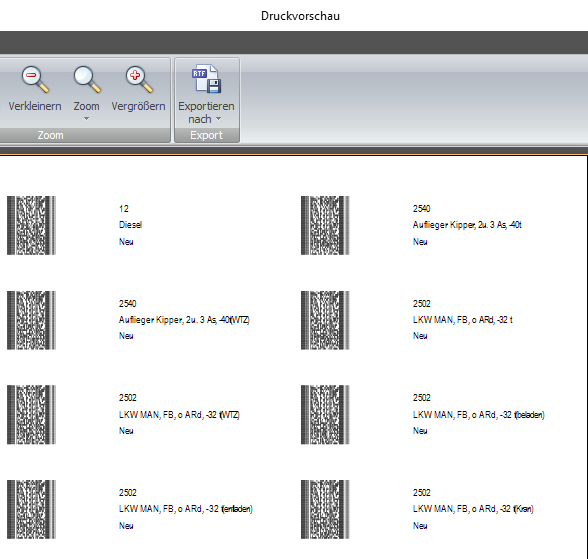
Task: Click LKW MAN entry ending (entladen)
Action: 186,509
